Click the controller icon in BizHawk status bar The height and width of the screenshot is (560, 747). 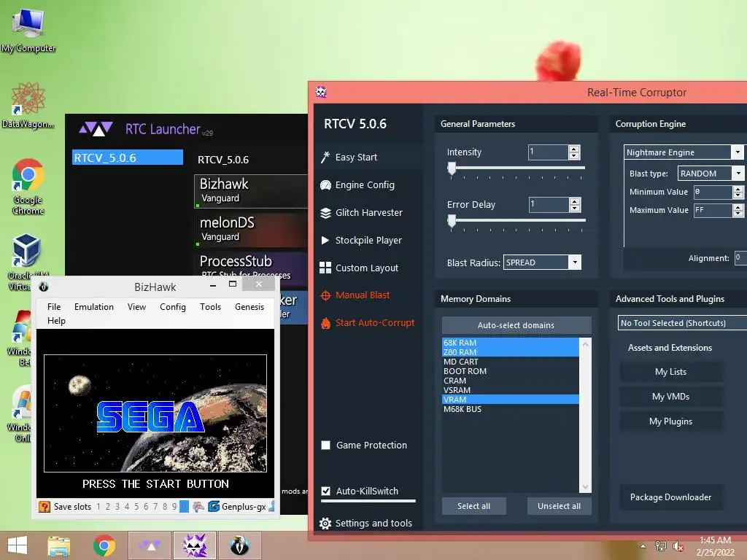pos(198,507)
